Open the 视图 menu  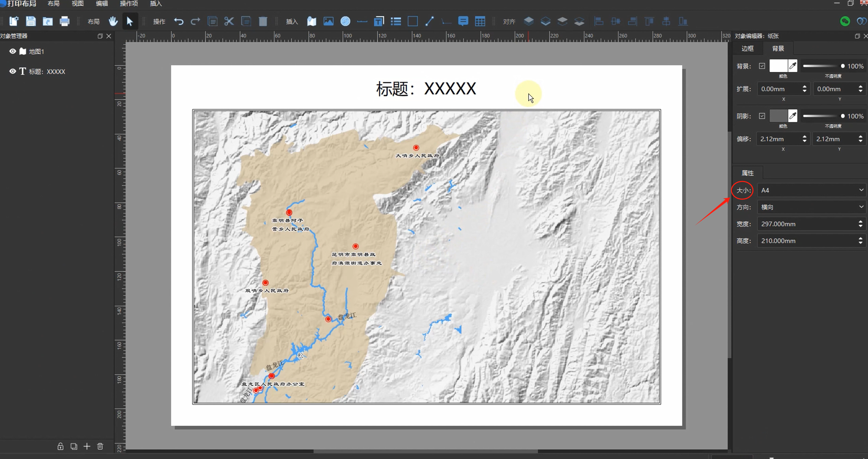pos(77,4)
